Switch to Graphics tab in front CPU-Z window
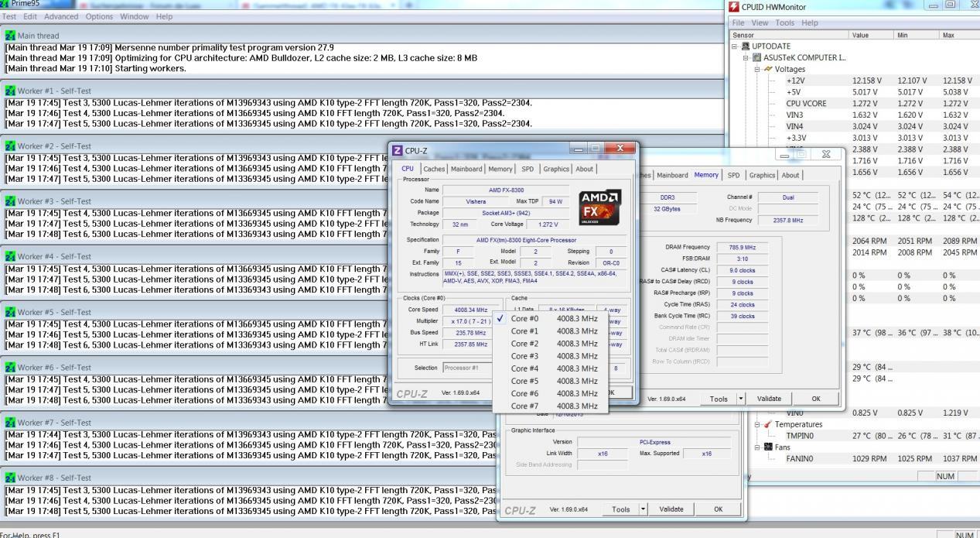The width and height of the screenshot is (980, 538). [x=556, y=169]
